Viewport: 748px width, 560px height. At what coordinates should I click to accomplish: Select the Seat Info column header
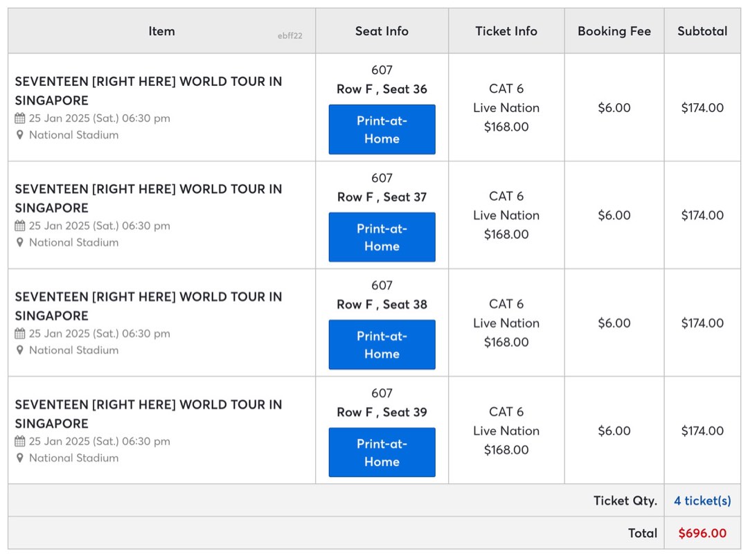pos(382,30)
